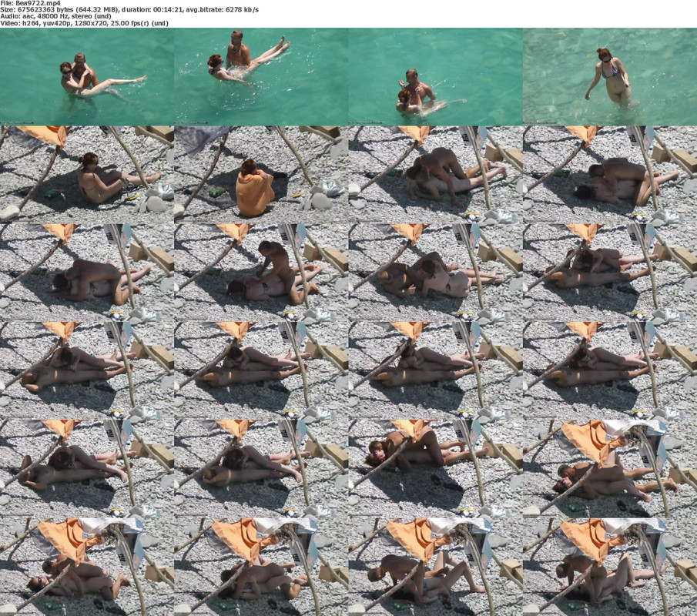The width and height of the screenshot is (697, 616).
Task: Click the 'Size: 675623363 bytes' header line
Action: [129, 9]
